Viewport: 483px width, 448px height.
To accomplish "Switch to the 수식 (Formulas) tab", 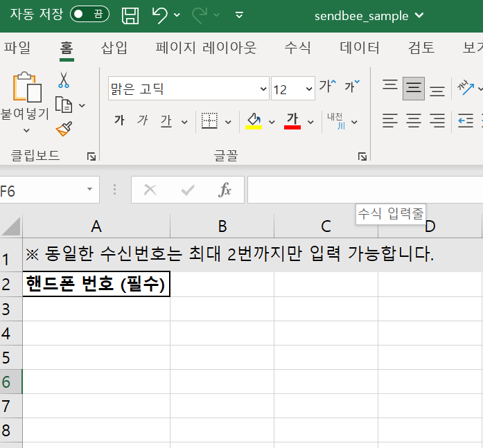I will coord(297,48).
